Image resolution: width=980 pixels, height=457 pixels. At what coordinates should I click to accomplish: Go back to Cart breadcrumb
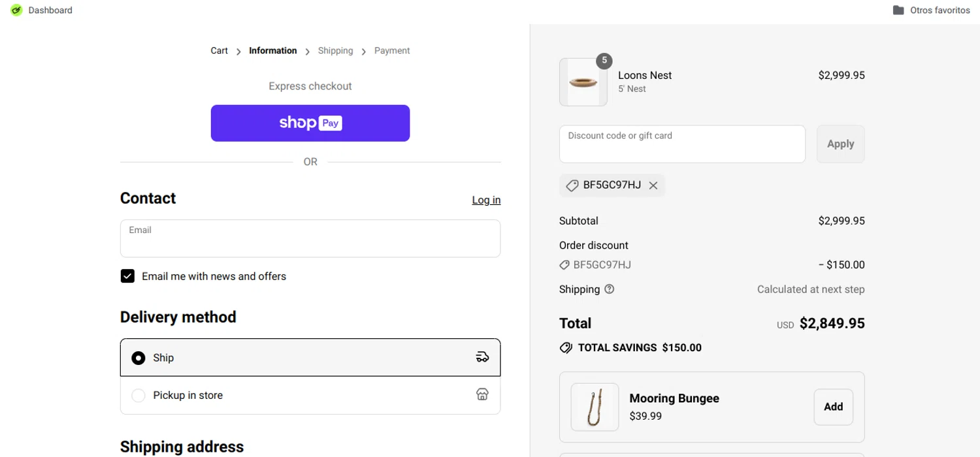[x=219, y=50]
